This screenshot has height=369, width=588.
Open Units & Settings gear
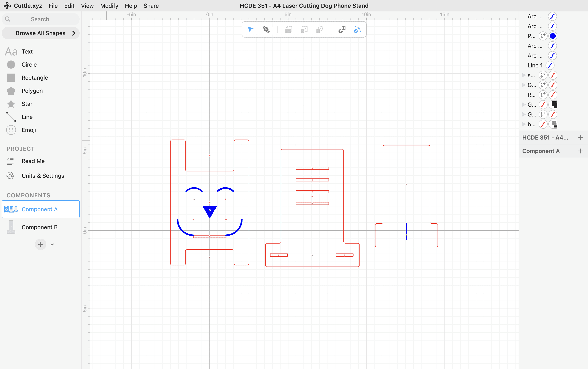[x=10, y=176]
